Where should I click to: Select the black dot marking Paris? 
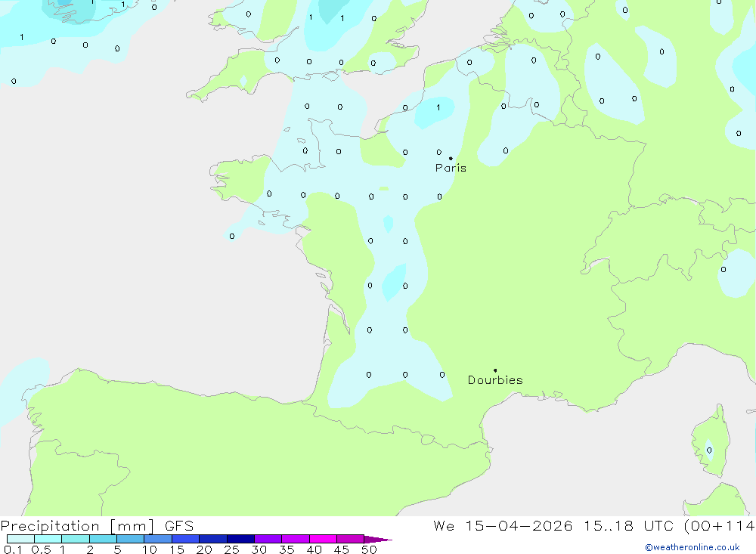[451, 158]
